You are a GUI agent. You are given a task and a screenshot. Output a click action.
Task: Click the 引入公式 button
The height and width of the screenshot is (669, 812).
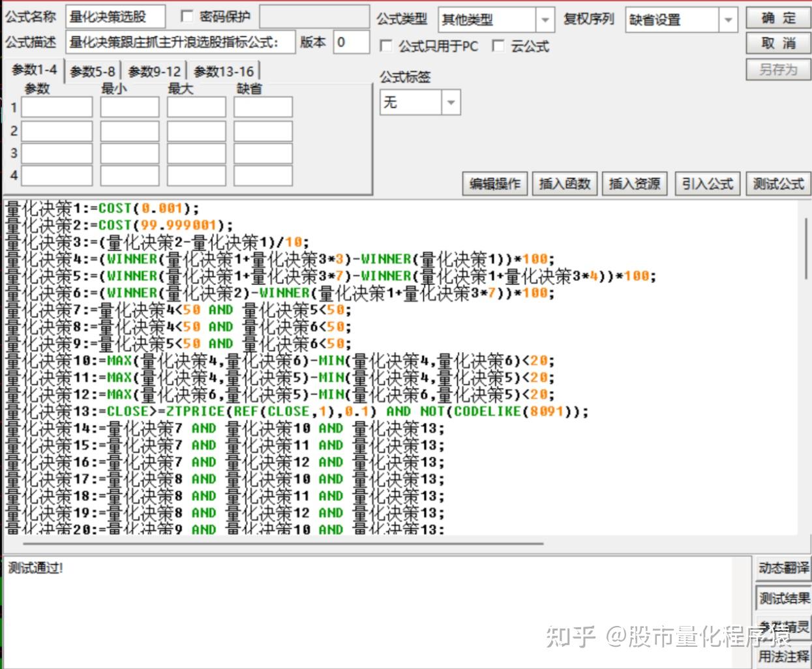click(708, 184)
